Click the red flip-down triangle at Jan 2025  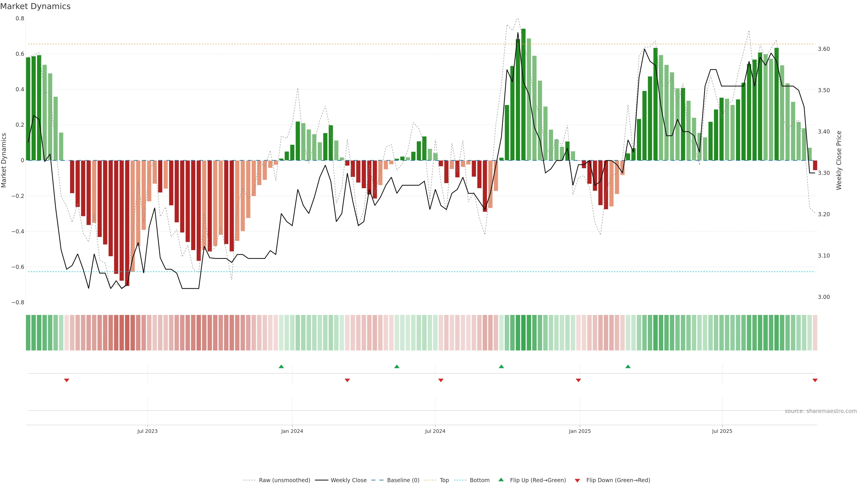pyautogui.click(x=578, y=380)
